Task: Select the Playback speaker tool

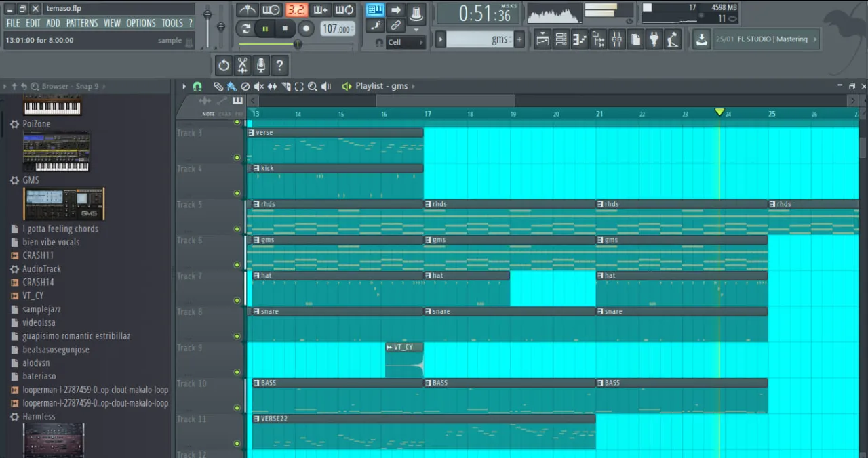Action: coord(326,86)
